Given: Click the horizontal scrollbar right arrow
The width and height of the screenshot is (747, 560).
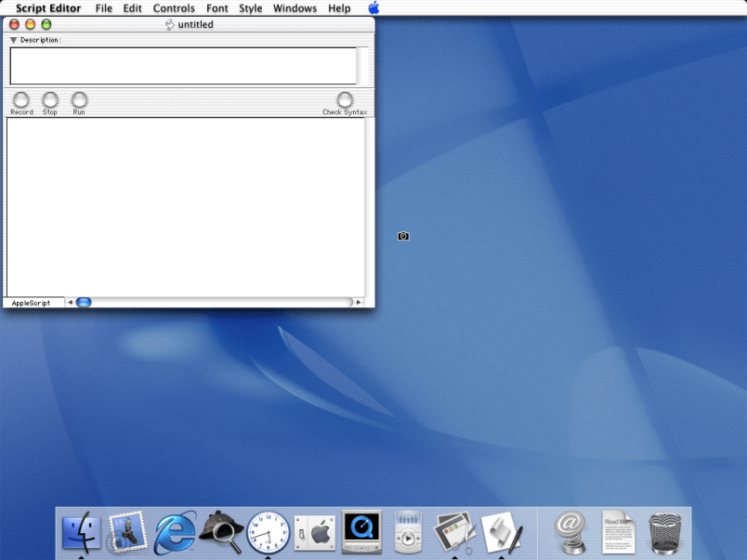Looking at the screenshot, I should [359, 303].
